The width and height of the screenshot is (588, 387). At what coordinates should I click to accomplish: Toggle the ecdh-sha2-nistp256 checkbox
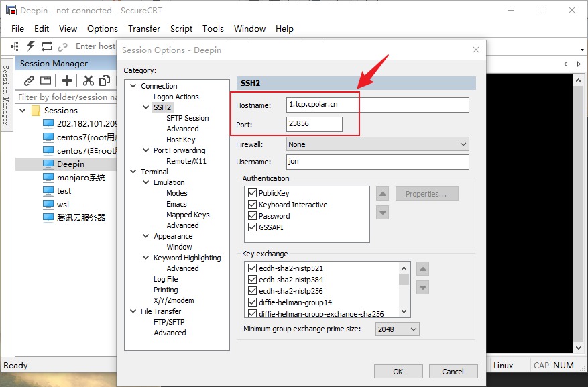coord(252,290)
